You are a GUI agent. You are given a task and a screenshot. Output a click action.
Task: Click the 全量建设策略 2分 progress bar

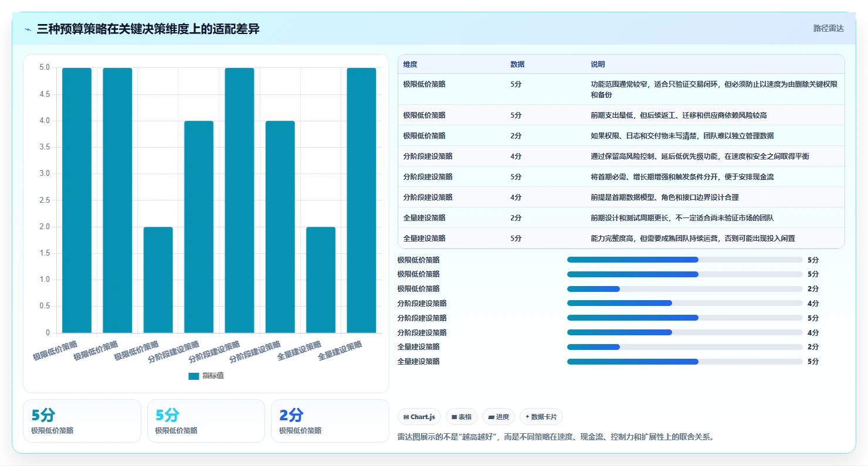pyautogui.click(x=684, y=347)
